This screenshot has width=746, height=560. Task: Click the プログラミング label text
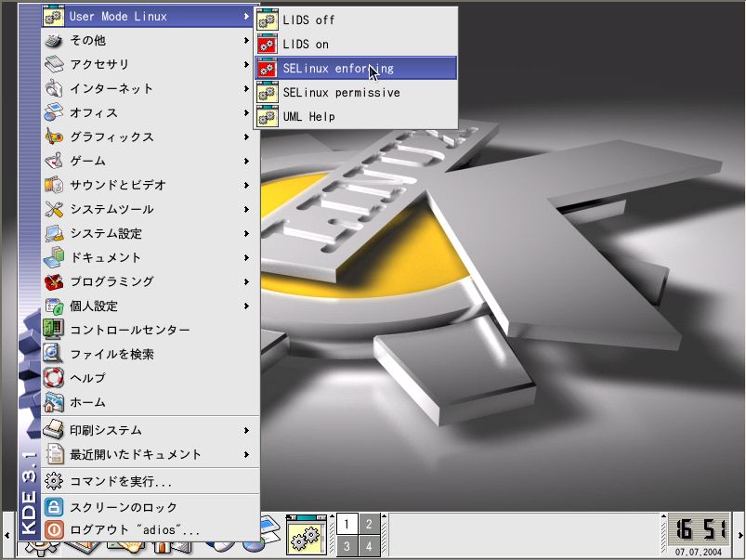tap(111, 281)
